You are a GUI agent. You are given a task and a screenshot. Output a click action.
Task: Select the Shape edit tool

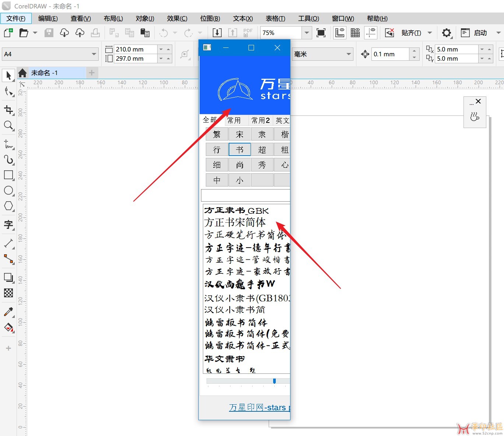(x=8, y=92)
